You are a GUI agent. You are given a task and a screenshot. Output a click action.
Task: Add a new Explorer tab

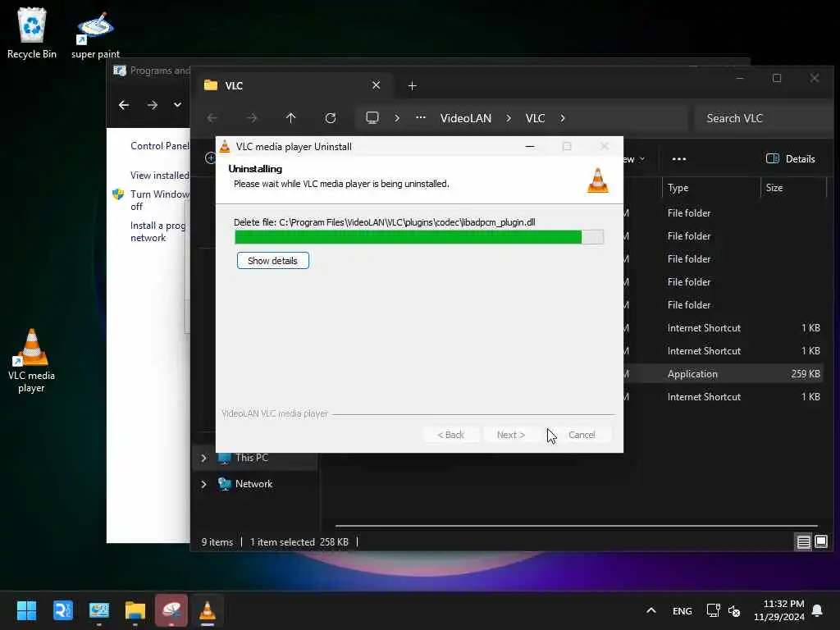(x=412, y=85)
